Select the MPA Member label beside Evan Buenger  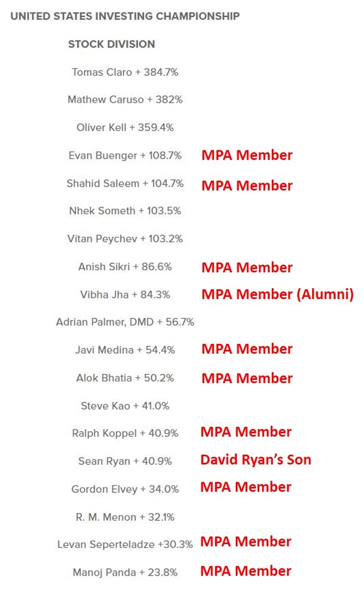(247, 155)
